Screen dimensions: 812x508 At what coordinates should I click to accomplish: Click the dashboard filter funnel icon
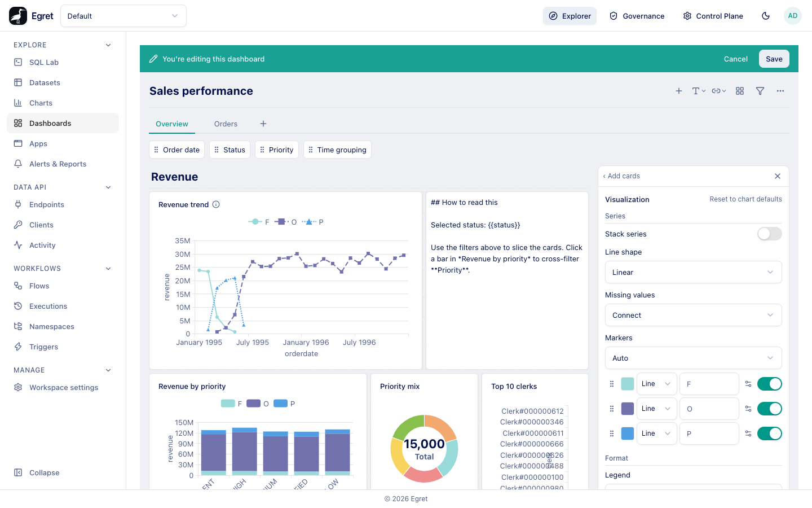760,91
